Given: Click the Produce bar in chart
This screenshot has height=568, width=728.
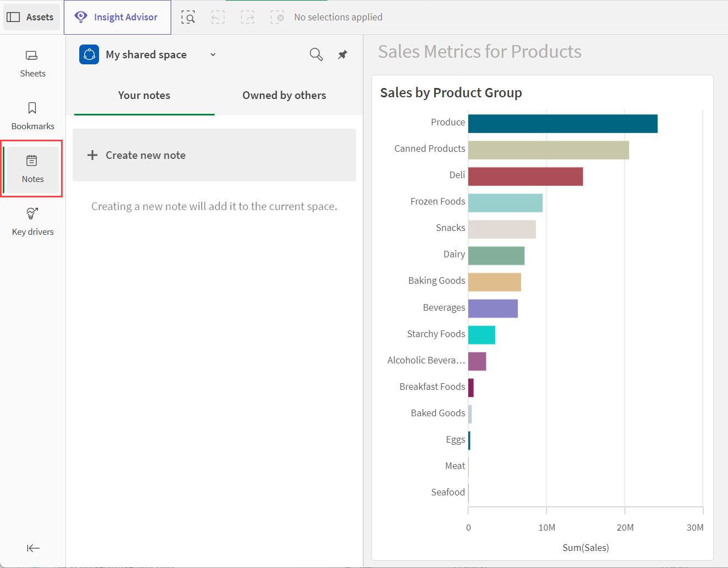Looking at the screenshot, I should (563, 124).
